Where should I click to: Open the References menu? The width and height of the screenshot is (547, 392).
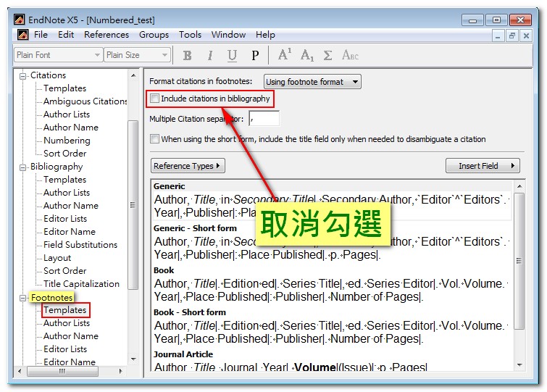pos(107,35)
